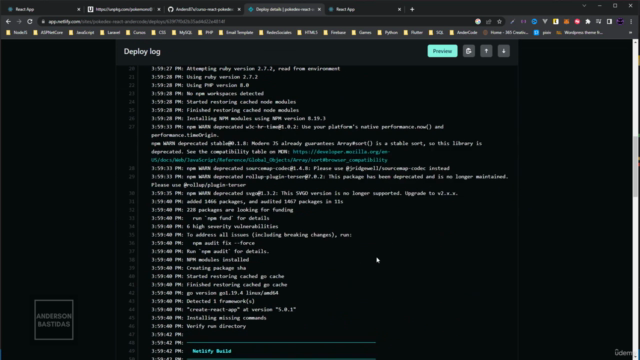
Task: Switch to the GitHub curso-react-pokedex tab
Action: [204, 9]
